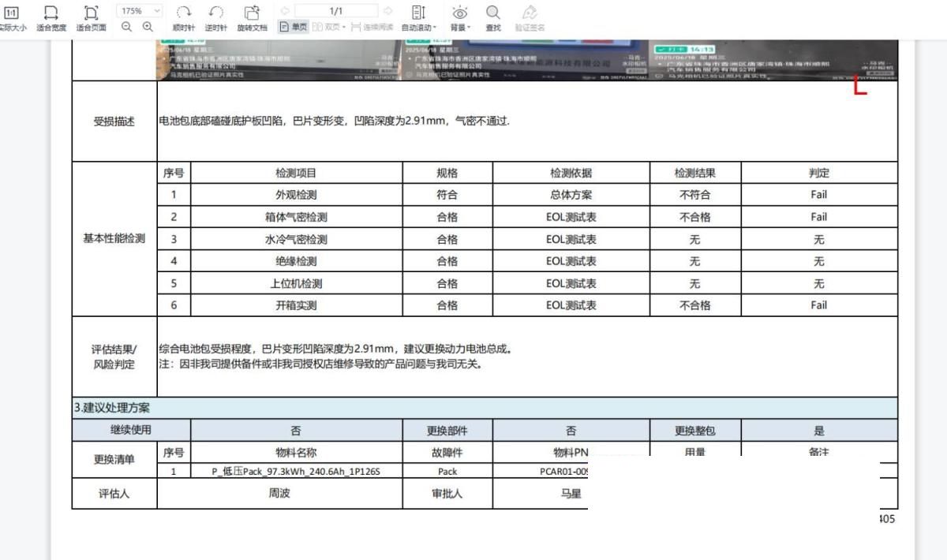This screenshot has height=560, width=947.
Task: Click the zoom in magnifier icon
Action: tap(147, 27)
